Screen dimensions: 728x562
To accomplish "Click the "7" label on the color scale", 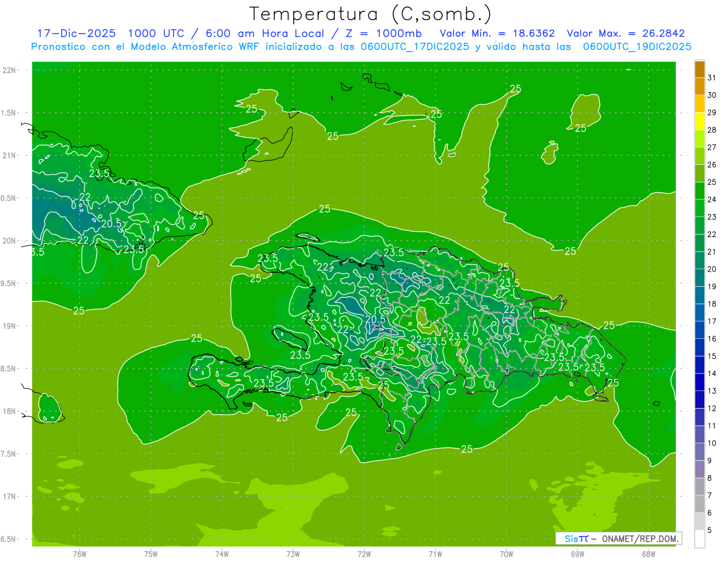I will 710,495.
